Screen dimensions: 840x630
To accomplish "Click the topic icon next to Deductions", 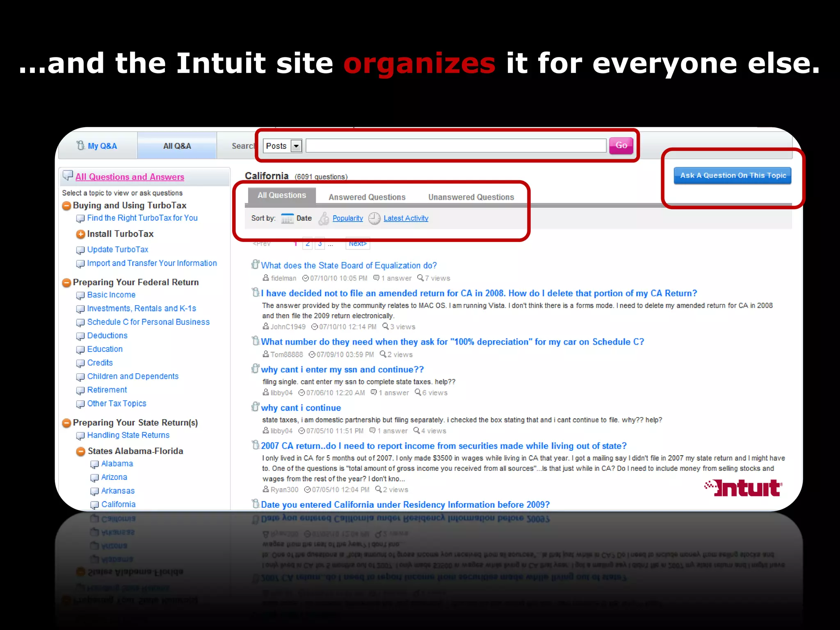I will click(80, 336).
